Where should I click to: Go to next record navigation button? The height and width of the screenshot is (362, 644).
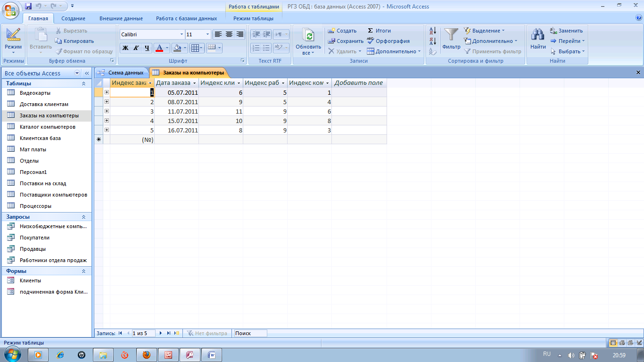click(161, 333)
